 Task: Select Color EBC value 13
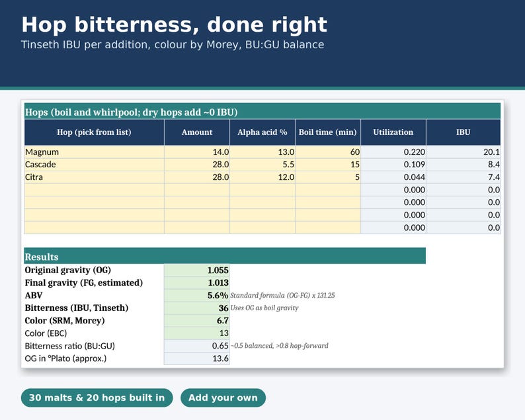point(197,333)
